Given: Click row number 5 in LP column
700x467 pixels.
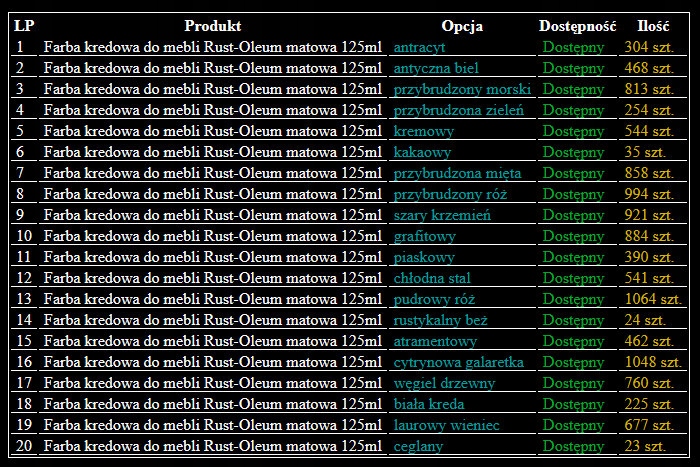Looking at the screenshot, I should point(20,131).
